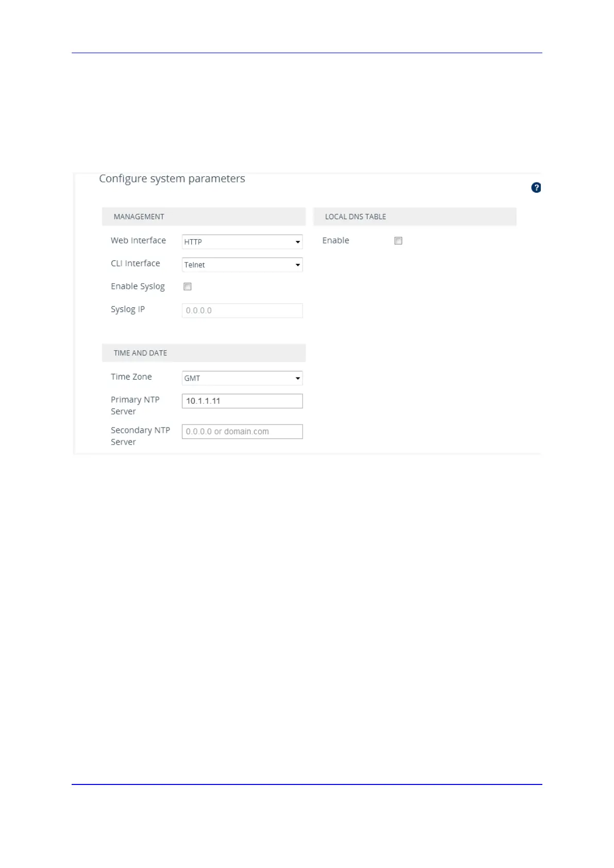Click the Configure system parameters title
Screen dimensions: 614x868
[172, 178]
